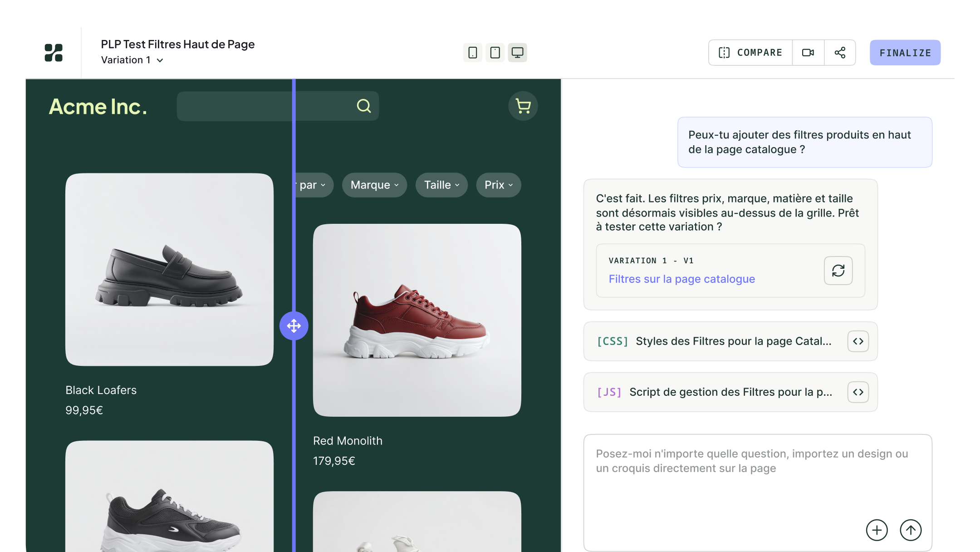Expand the Marque filter dropdown
The height and width of the screenshot is (552, 980).
374,185
